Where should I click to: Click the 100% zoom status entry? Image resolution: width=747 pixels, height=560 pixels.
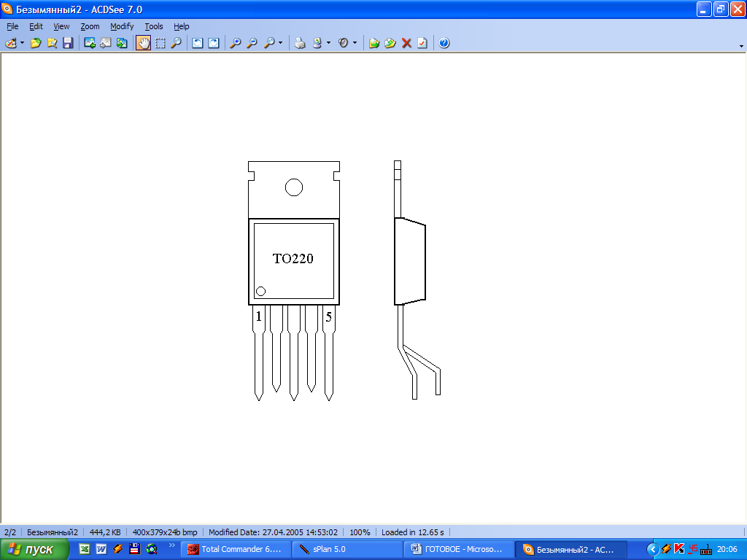click(x=360, y=532)
